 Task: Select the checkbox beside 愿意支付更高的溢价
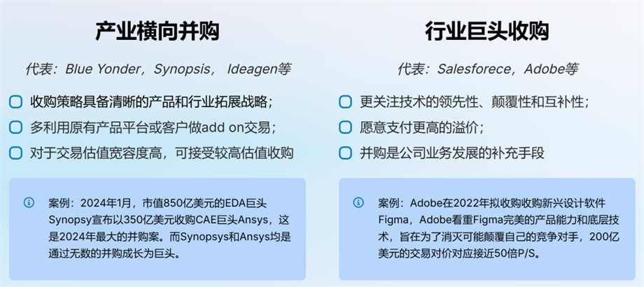345,127
